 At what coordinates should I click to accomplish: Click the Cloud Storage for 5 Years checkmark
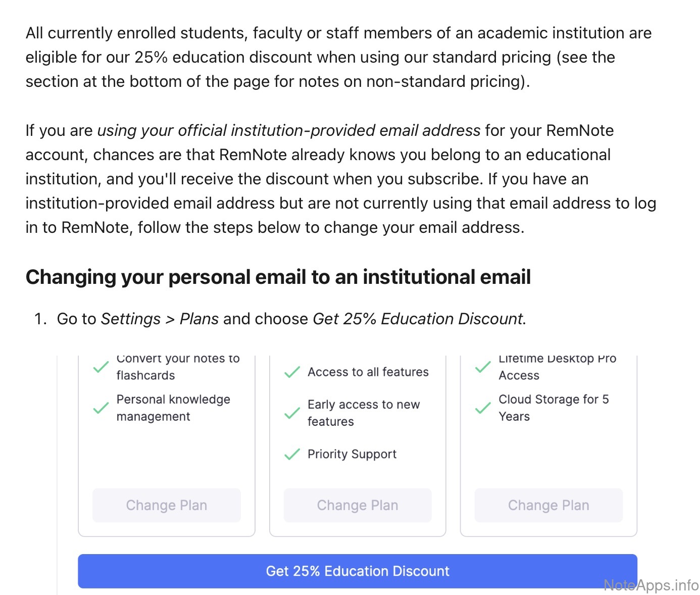(x=483, y=408)
